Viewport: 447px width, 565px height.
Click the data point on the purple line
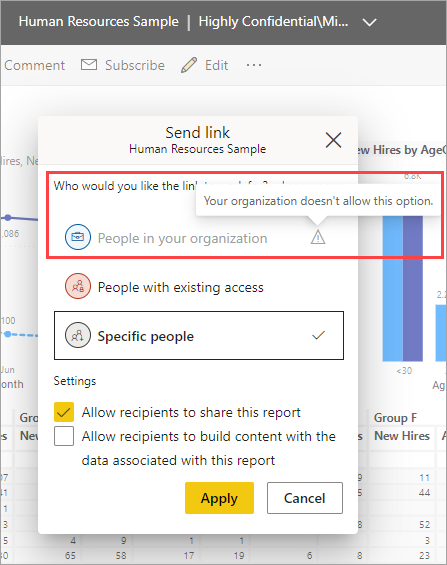8,218
